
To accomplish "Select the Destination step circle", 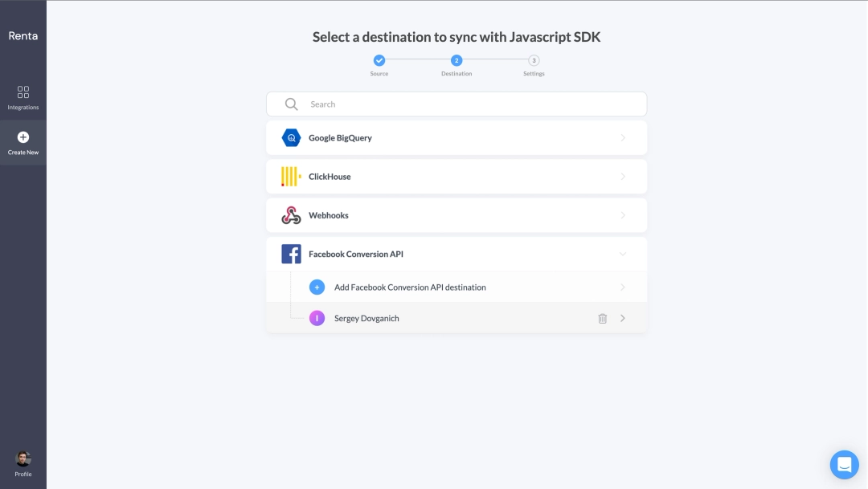I will click(x=457, y=59).
